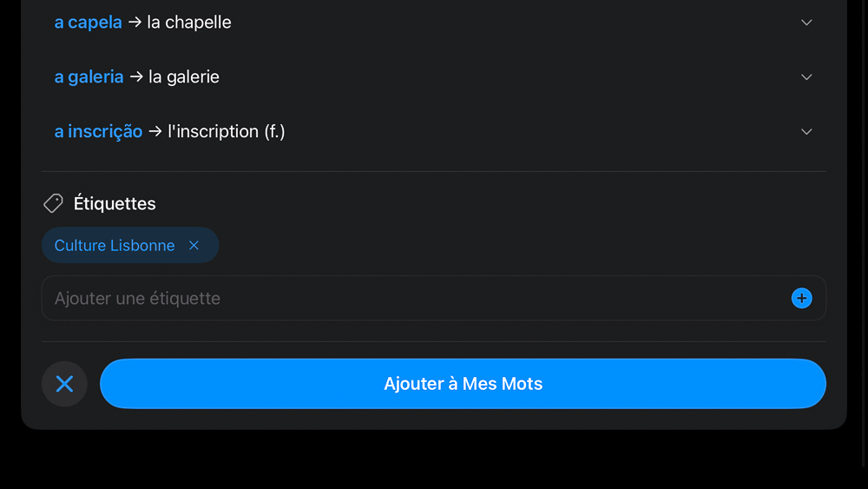Expand the "a capela" entry chevron
This screenshot has height=489, width=868.
(806, 23)
